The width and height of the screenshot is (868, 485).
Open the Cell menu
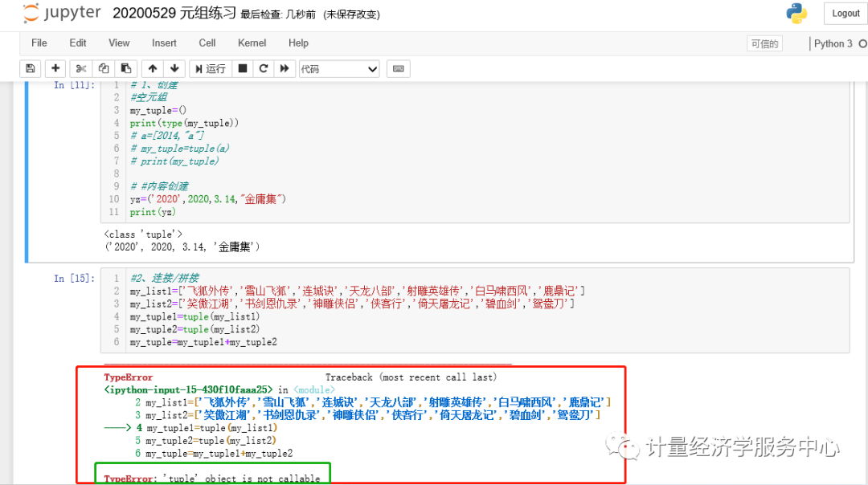tap(209, 43)
